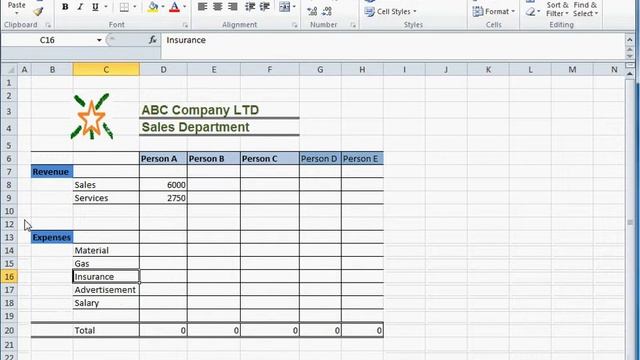Select the Revenue cell

tap(52, 172)
